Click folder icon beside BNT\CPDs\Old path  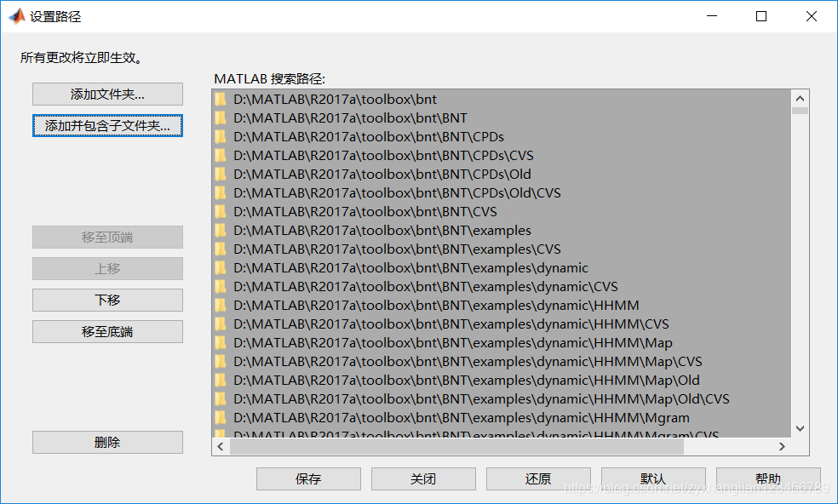221,175
